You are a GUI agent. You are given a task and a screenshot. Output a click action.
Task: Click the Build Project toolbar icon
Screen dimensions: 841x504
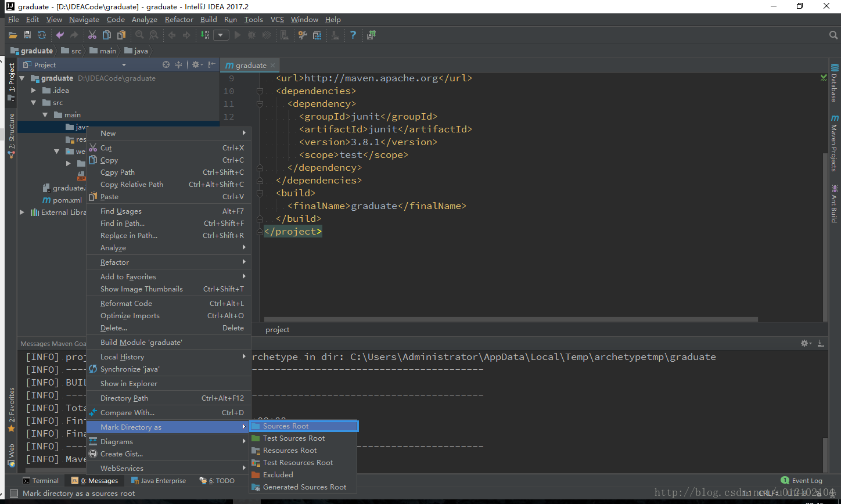click(204, 35)
